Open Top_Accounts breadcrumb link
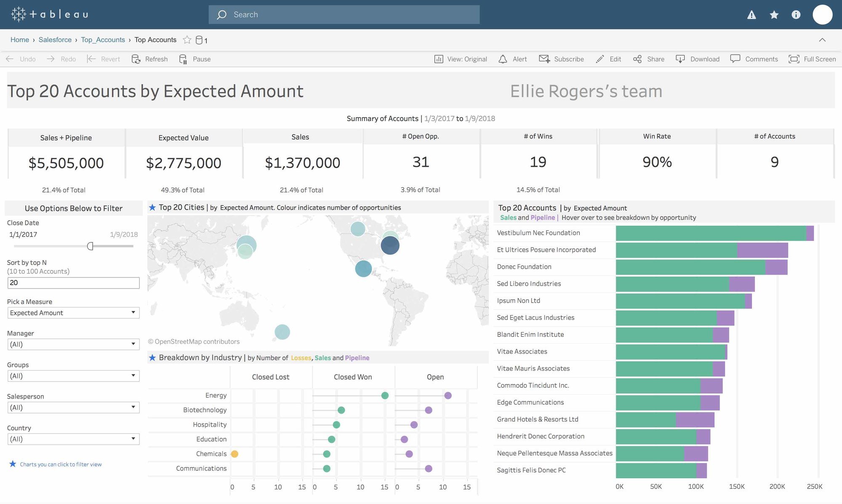Screen dimensions: 842x504 (x=103, y=40)
